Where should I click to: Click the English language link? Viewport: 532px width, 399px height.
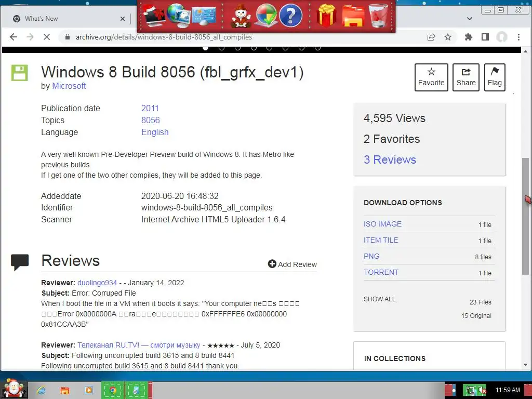pos(155,132)
